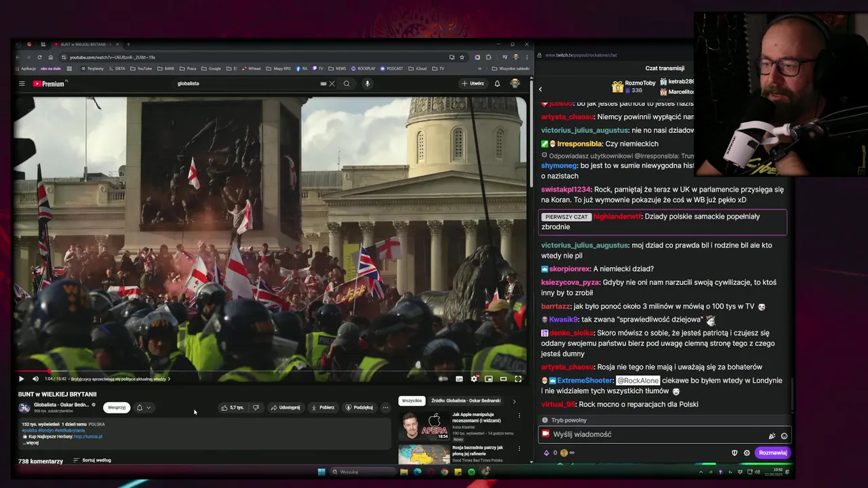Open the YouTube bookmarks folder
This screenshot has height=488, width=868.
pos(141,68)
